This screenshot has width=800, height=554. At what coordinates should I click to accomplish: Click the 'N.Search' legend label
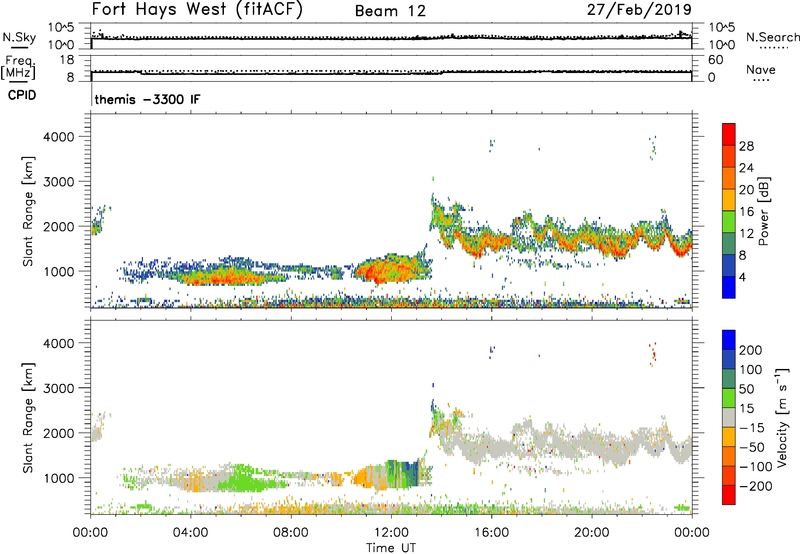coord(773,37)
